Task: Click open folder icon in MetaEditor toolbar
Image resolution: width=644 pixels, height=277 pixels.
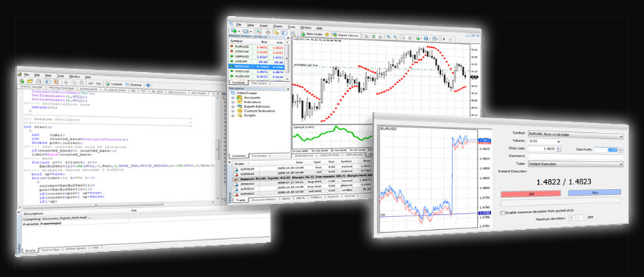Action: click(30, 81)
